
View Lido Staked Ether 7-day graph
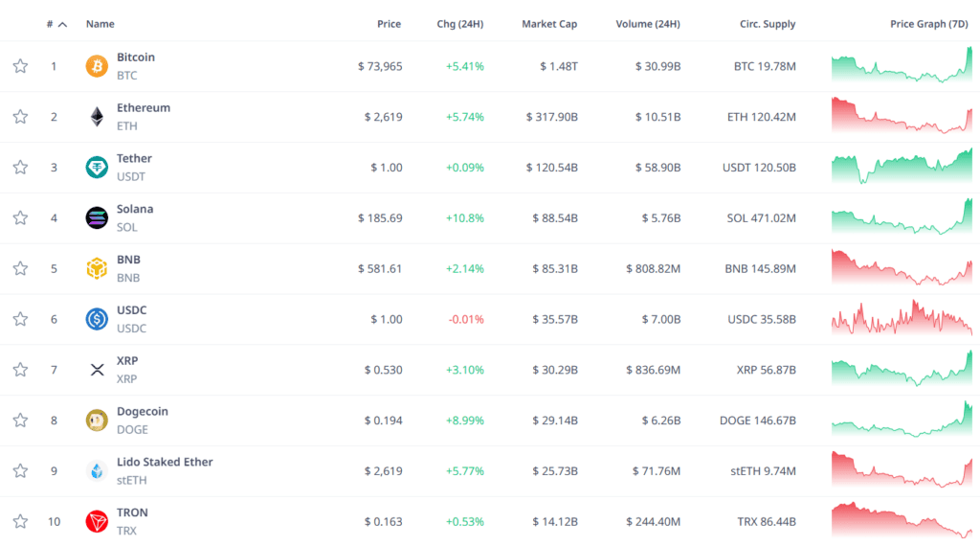tap(902, 469)
